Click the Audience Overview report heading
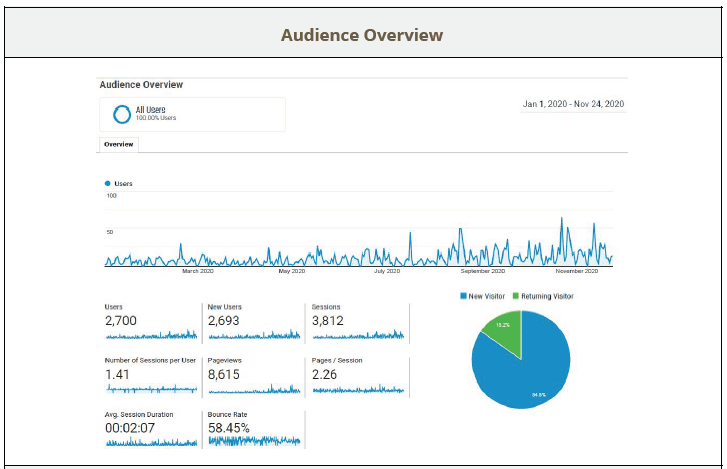Image resolution: width=727 pixels, height=469 pixels. click(141, 85)
